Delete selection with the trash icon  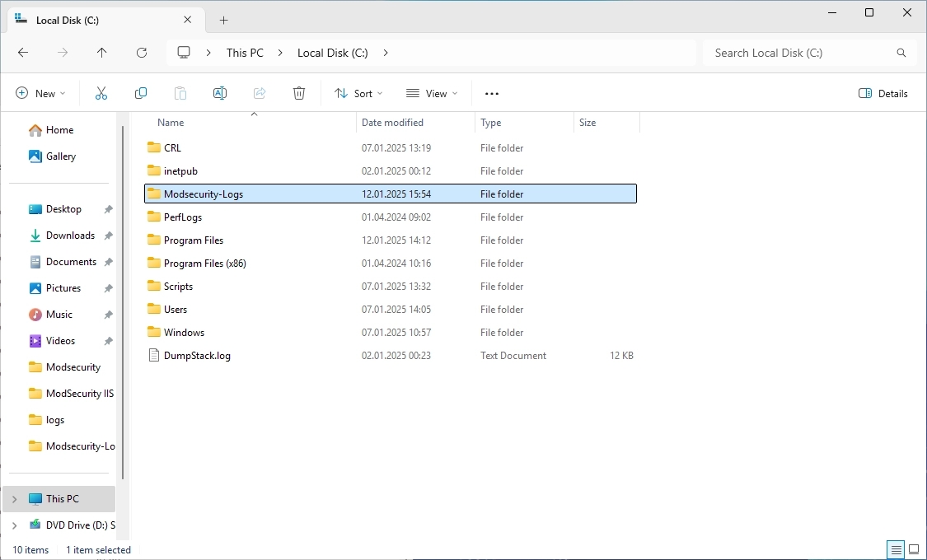[299, 94]
